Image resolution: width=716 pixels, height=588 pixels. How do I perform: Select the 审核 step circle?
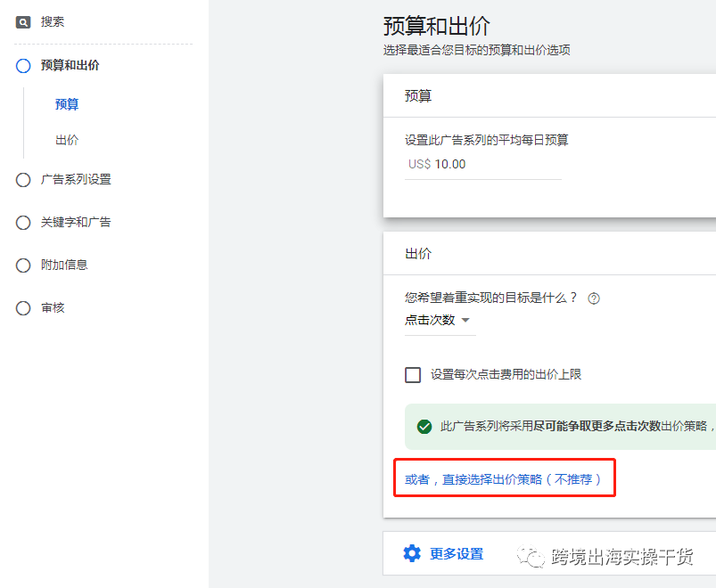click(x=22, y=307)
